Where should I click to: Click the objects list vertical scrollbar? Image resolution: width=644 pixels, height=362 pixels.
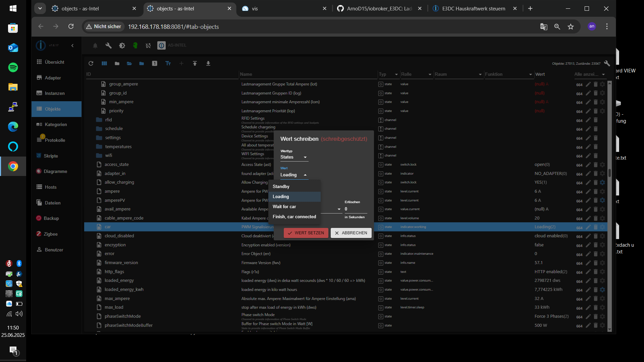tap(609, 173)
